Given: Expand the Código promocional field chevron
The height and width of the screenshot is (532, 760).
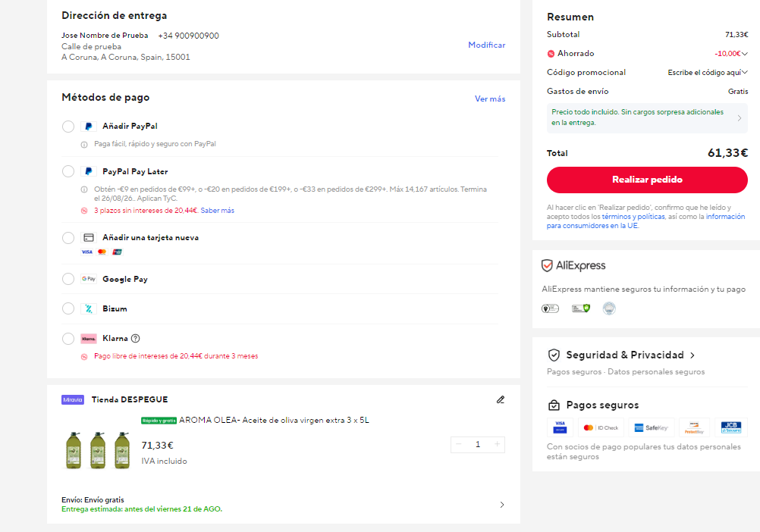Looking at the screenshot, I should 745,73.
